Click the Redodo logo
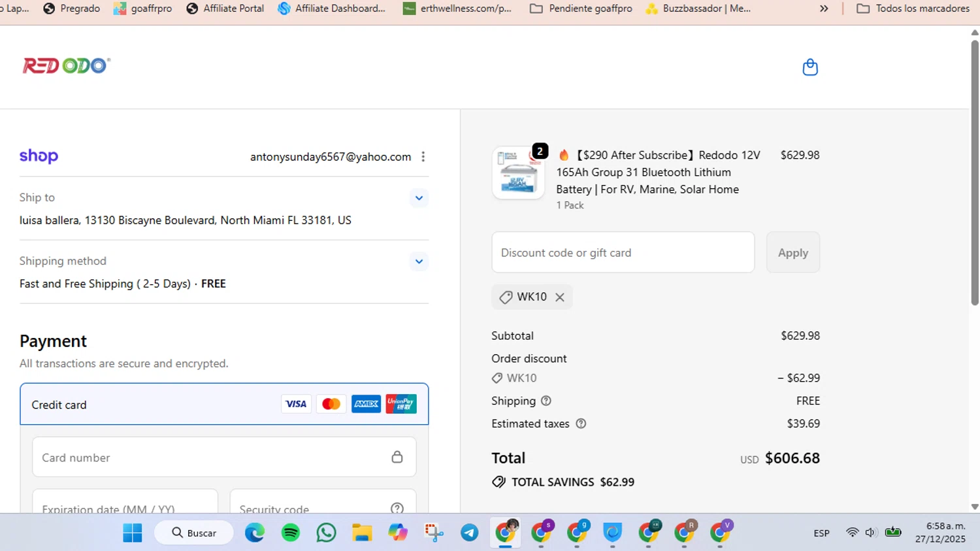Viewport: 980px width, 551px height. (66, 65)
